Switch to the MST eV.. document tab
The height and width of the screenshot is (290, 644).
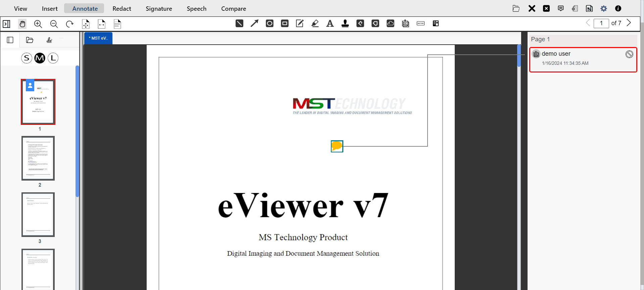click(98, 38)
